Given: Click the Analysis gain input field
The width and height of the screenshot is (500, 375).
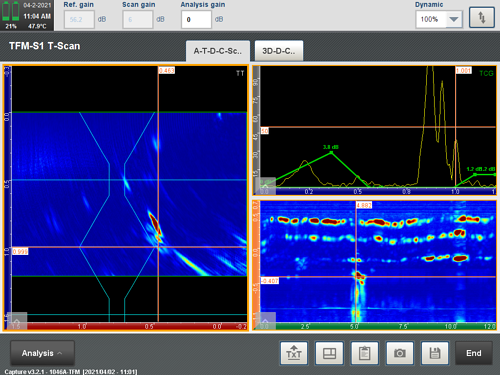Looking at the screenshot, I should (196, 19).
